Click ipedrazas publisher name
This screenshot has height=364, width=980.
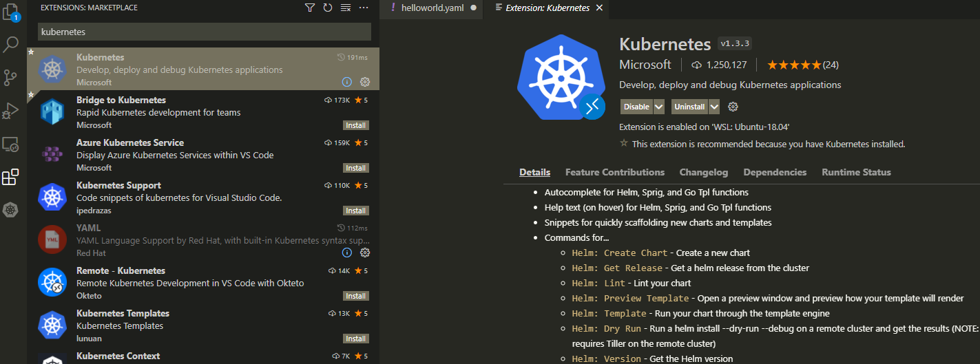(x=94, y=211)
